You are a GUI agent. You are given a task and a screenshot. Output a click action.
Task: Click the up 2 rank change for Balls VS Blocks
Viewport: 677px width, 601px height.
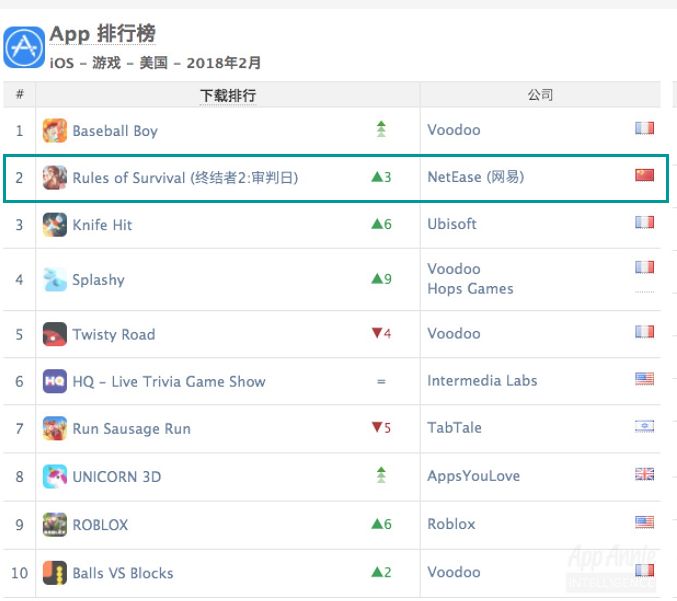tap(381, 573)
